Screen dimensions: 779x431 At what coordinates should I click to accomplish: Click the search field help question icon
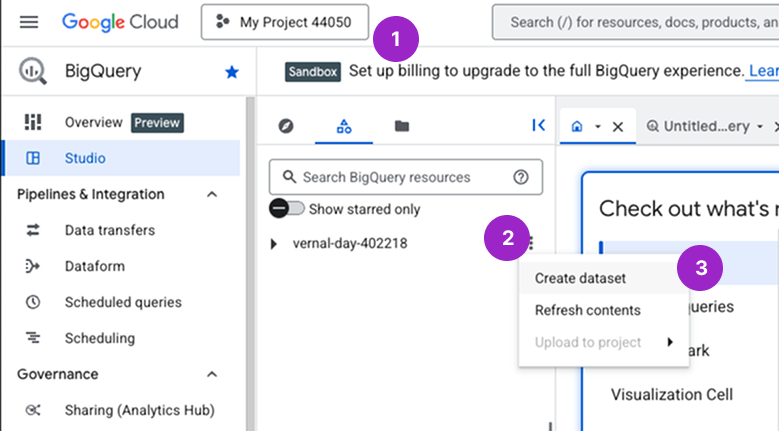(x=521, y=177)
